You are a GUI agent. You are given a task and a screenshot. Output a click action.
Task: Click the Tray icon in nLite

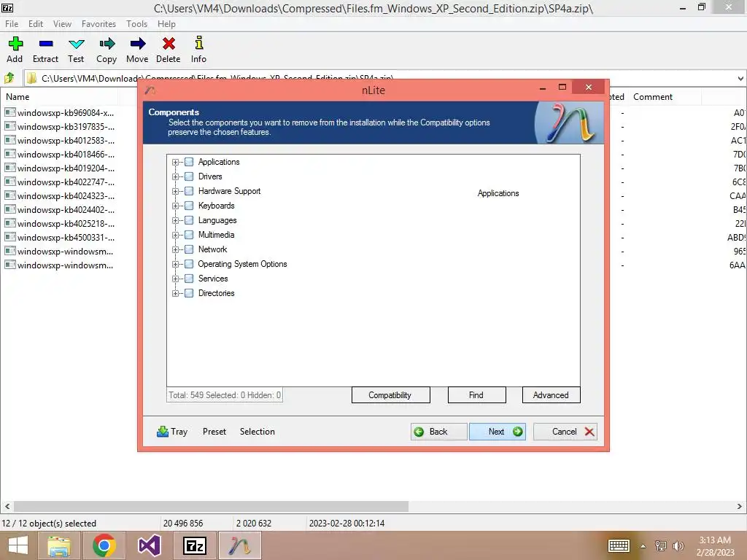tap(163, 432)
